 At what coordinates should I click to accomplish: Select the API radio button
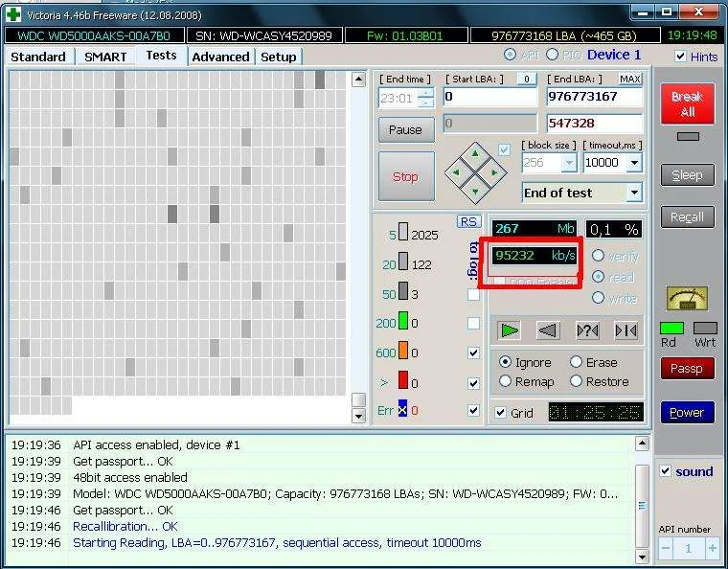510,55
